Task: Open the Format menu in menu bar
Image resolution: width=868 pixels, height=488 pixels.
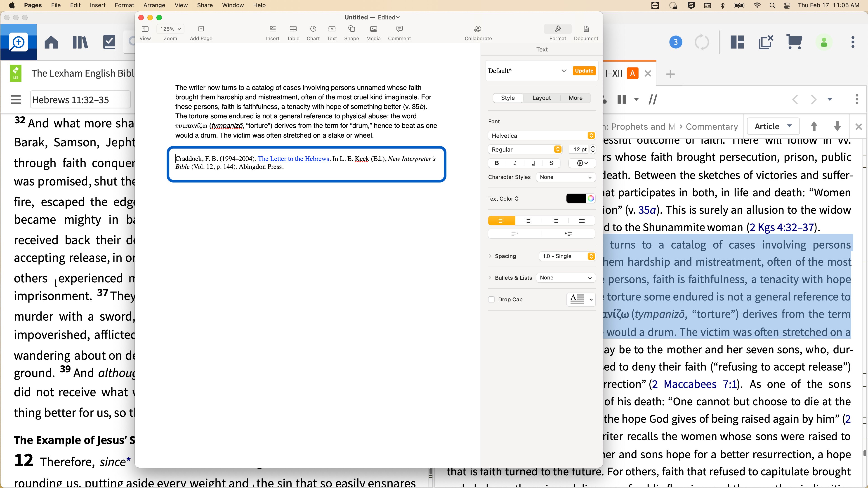Action: pos(124,5)
